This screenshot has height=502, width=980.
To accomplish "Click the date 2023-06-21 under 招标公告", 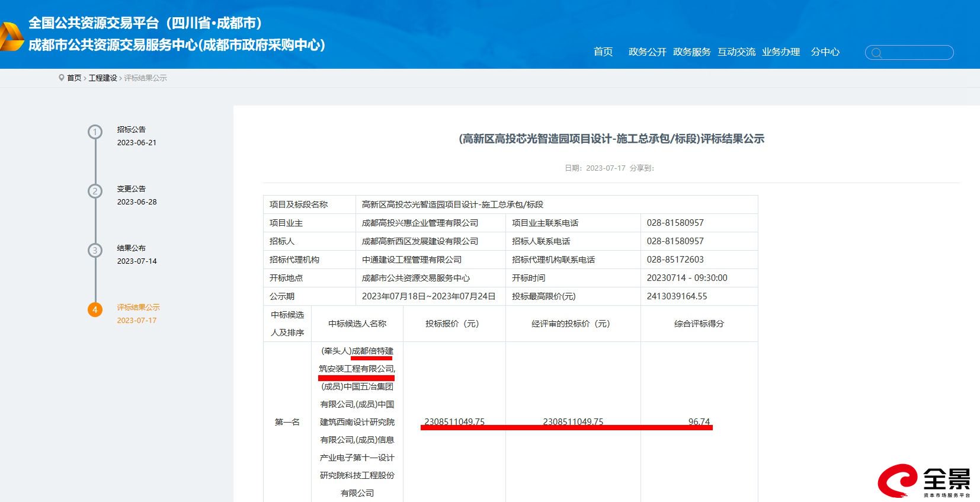I will coord(137,143).
